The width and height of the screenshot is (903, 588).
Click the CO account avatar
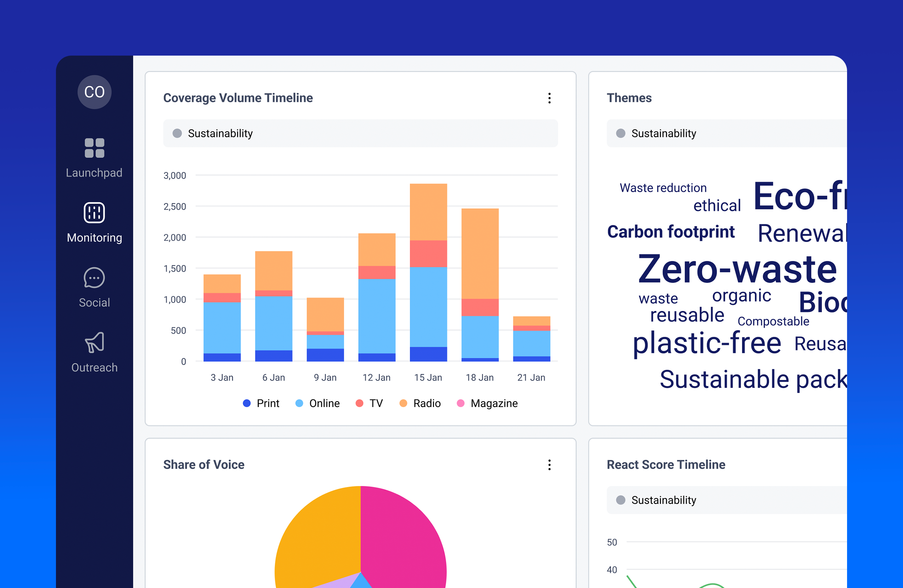(x=95, y=92)
